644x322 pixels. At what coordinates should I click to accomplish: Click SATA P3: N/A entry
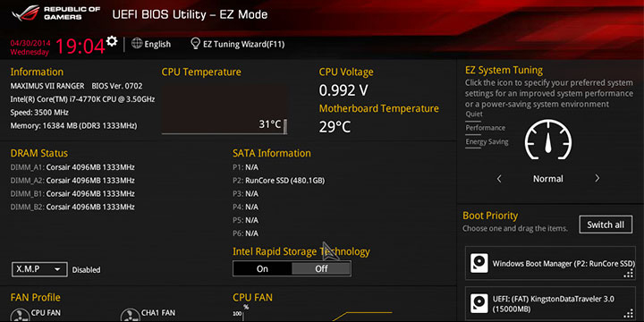246,193
